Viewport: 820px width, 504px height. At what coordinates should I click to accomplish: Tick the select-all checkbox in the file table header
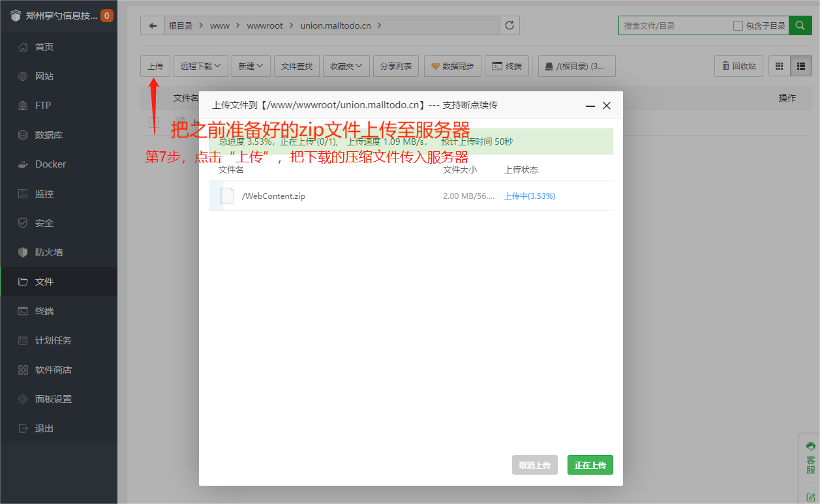pyautogui.click(x=154, y=98)
